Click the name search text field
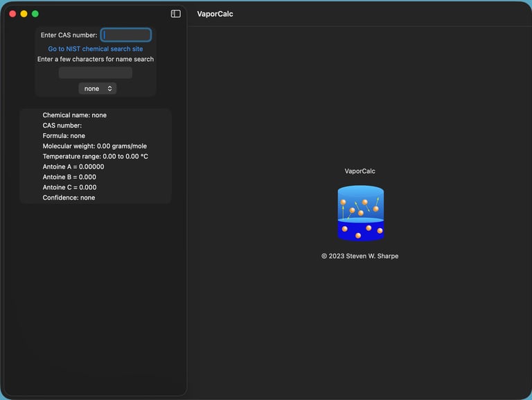Screen dimensions: 532x400 coord(96,73)
